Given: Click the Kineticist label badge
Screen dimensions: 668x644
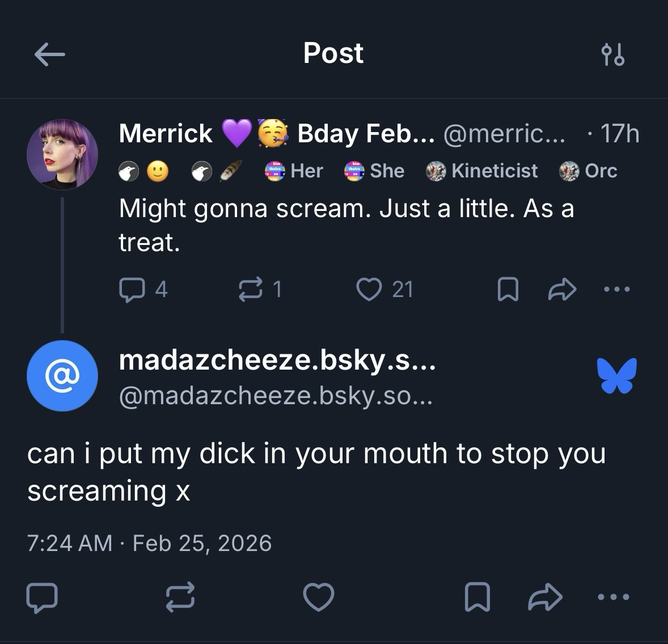Looking at the screenshot, I should coord(482,171).
